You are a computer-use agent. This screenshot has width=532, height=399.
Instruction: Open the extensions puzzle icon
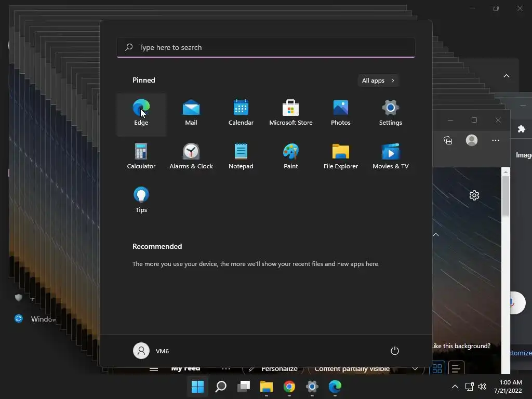[x=522, y=129]
